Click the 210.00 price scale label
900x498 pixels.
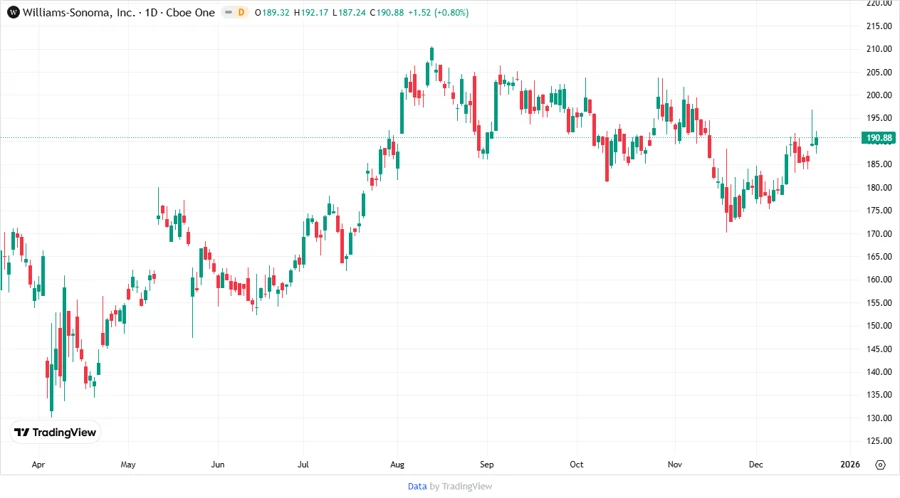tap(879, 49)
